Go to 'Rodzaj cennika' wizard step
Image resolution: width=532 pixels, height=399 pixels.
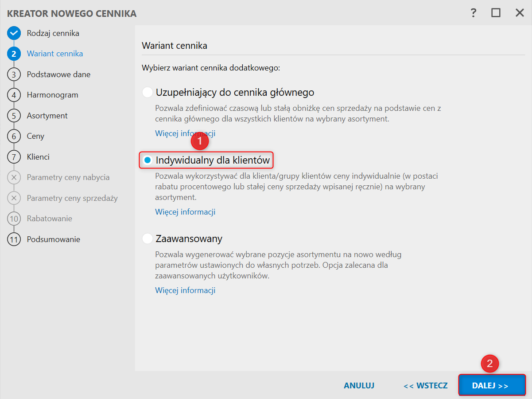[x=53, y=33]
